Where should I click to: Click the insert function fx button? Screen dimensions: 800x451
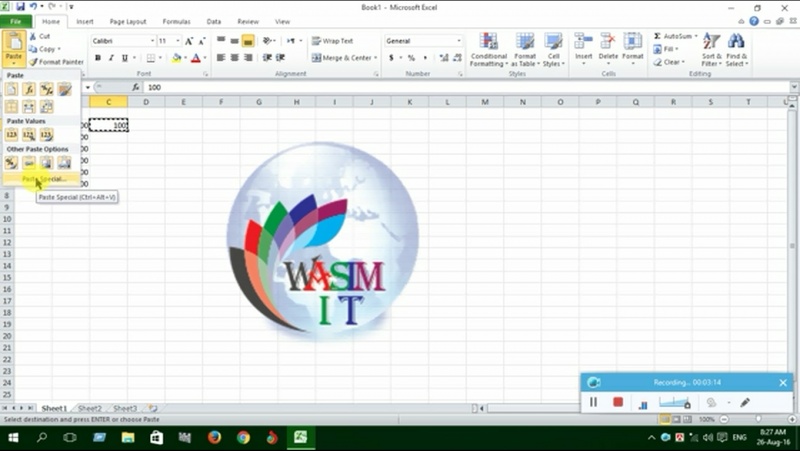(x=135, y=87)
